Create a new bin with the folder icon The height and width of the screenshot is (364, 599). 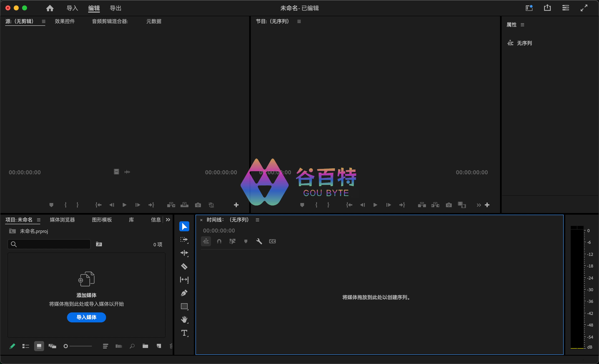145,346
